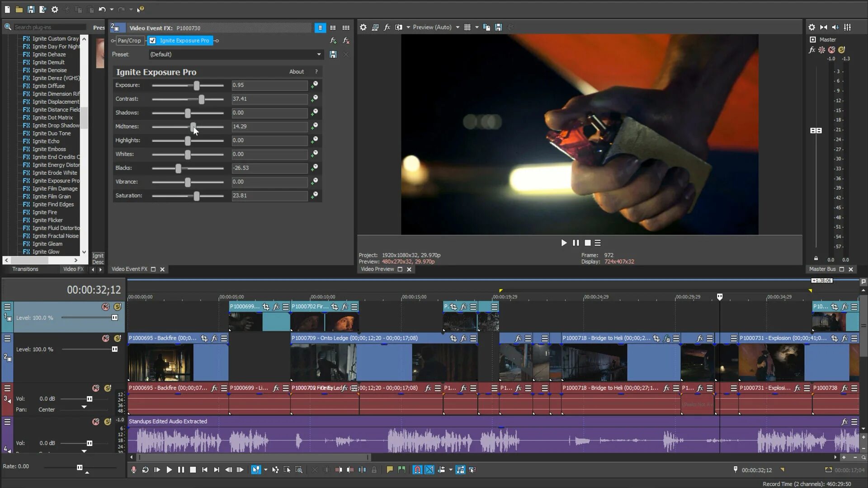
Task: Mute the Master bus output
Action: coord(831,50)
